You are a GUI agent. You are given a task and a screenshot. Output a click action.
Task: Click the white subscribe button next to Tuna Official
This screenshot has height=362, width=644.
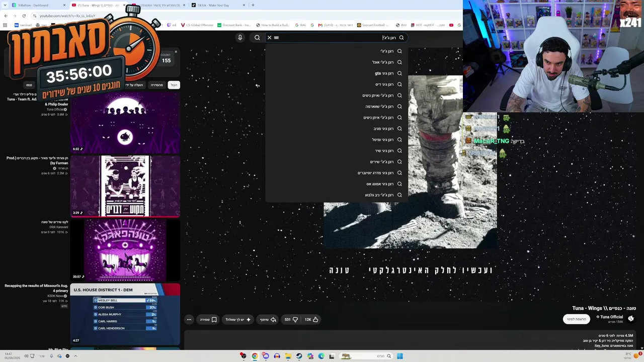click(577, 319)
